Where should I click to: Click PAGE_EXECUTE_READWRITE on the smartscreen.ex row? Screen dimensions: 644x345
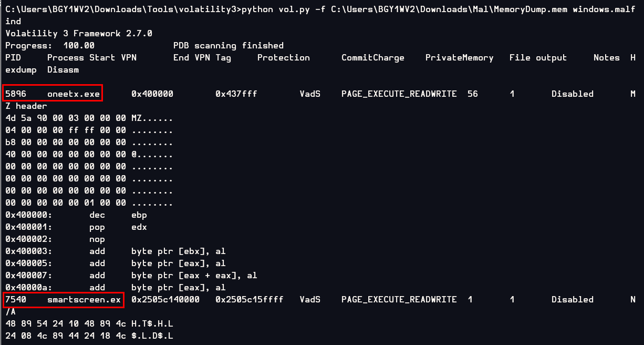(x=399, y=299)
